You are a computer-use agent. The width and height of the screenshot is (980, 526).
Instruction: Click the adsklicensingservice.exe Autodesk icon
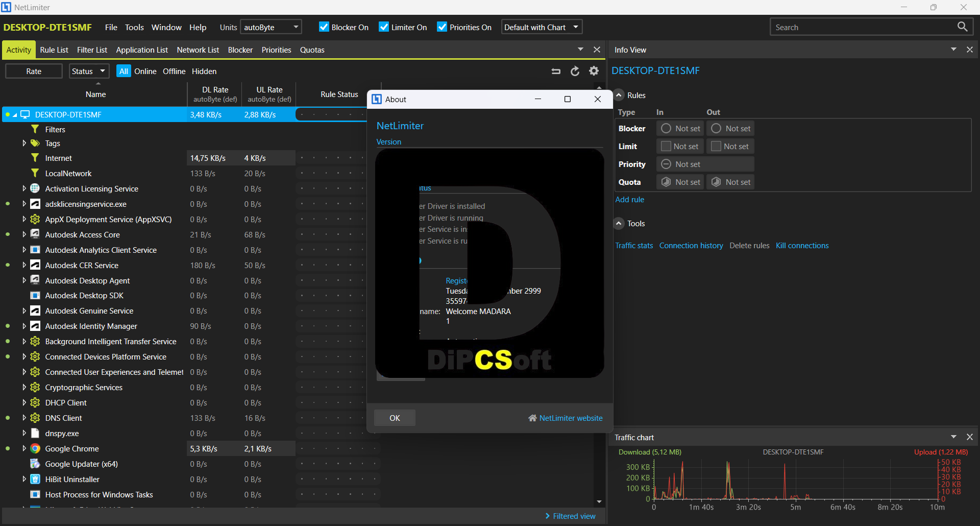[x=35, y=204]
